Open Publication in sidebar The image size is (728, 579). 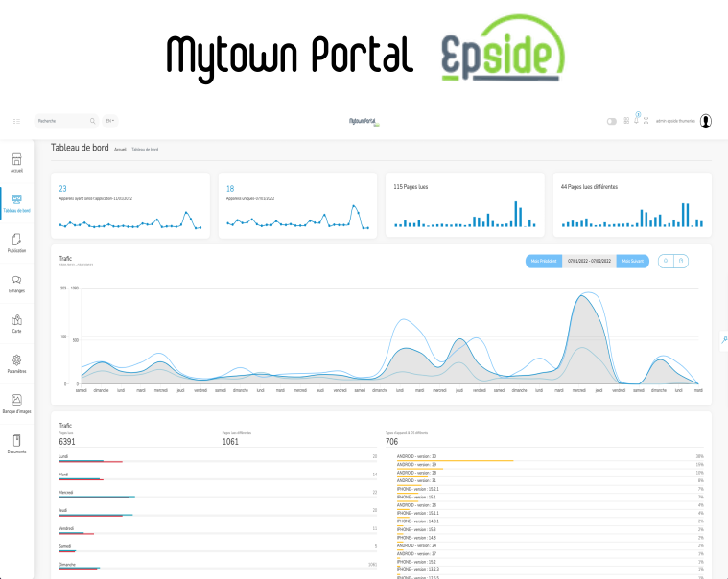coord(16,243)
